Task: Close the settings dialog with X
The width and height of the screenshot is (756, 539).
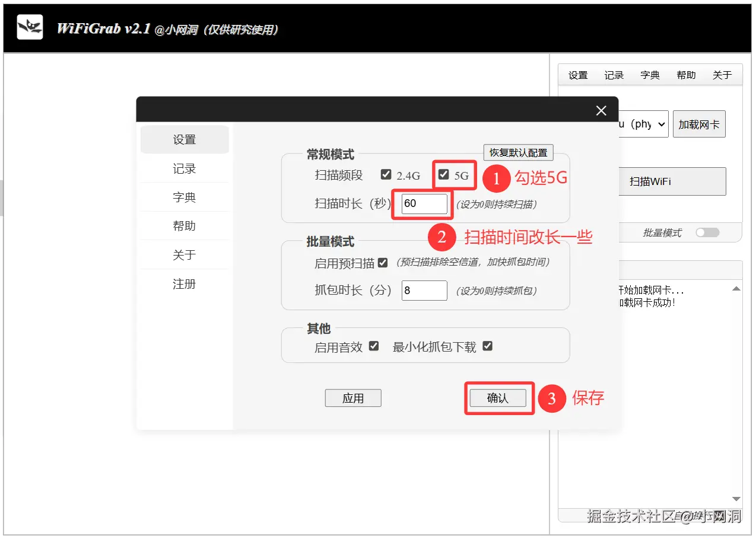Action: pos(601,111)
